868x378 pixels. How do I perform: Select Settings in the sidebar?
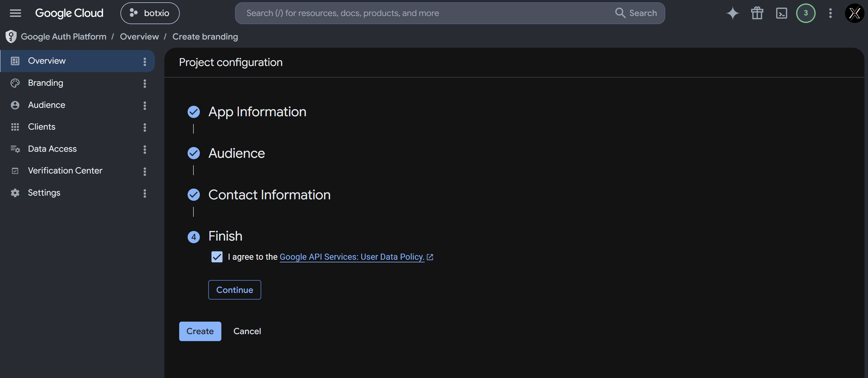pos(77,193)
